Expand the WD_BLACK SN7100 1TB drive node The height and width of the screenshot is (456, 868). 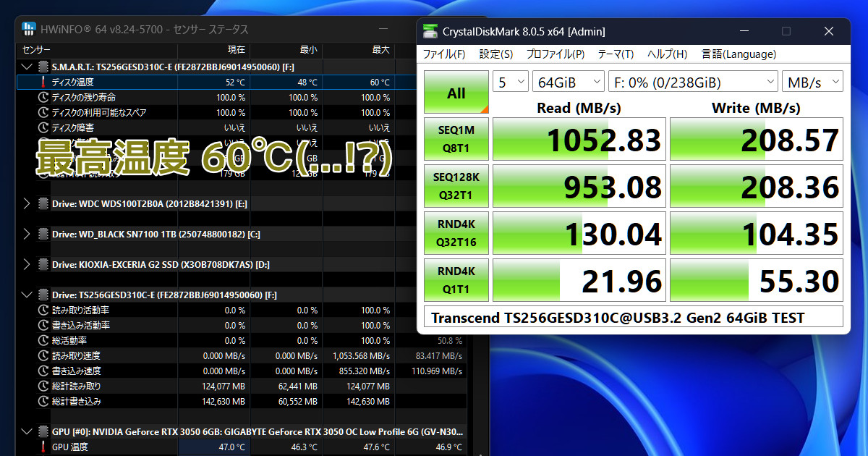click(27, 235)
